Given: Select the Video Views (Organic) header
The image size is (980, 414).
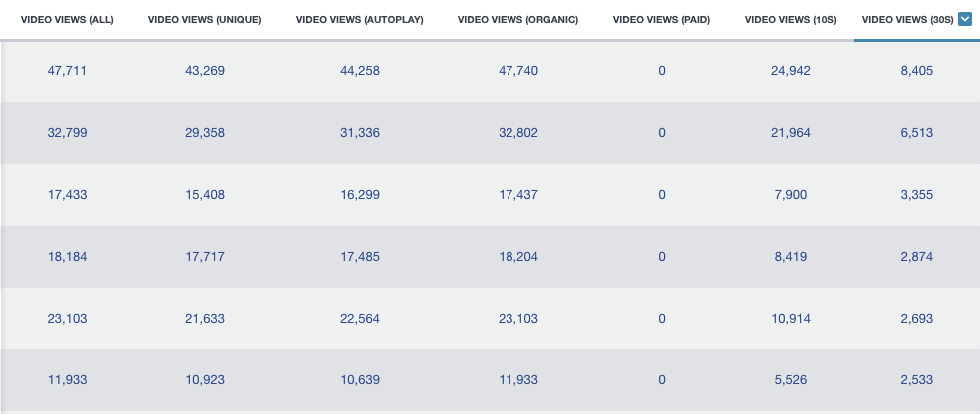Looking at the screenshot, I should pyautogui.click(x=518, y=20).
